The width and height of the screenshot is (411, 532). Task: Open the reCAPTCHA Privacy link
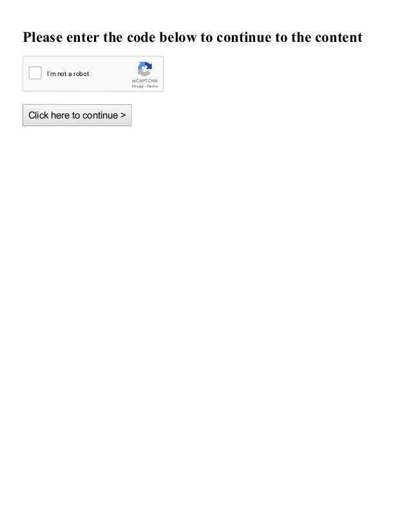pyautogui.click(x=137, y=86)
